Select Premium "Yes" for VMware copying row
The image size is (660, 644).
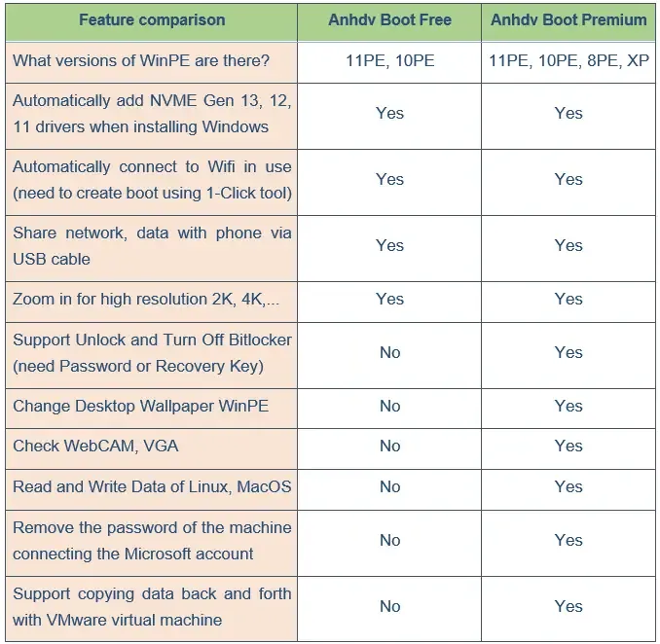[x=568, y=606]
